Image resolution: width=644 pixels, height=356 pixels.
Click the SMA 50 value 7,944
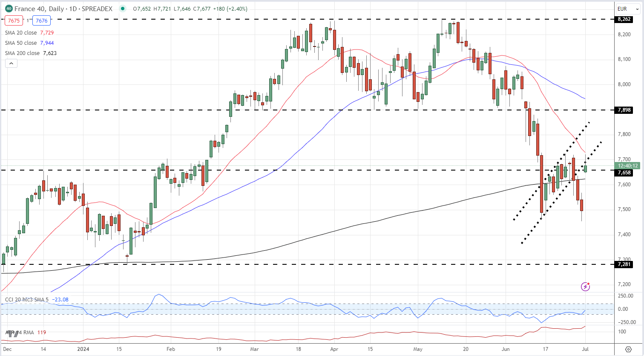[47, 43]
